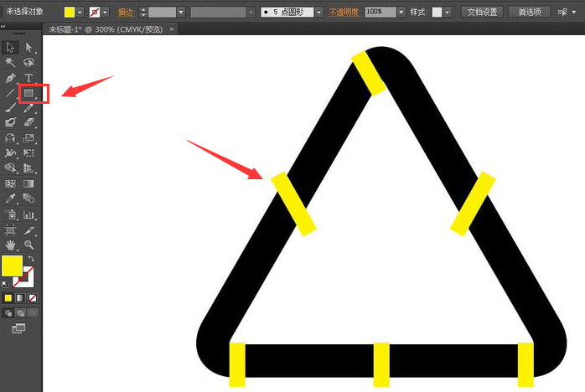This screenshot has width=585, height=392.
Task: Select the Pencil tool
Action: [28, 108]
